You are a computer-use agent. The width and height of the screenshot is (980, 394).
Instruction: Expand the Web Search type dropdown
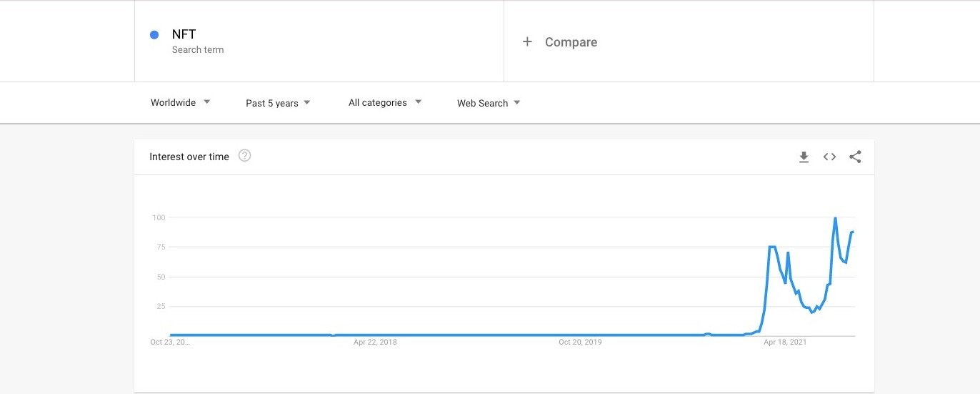(489, 103)
